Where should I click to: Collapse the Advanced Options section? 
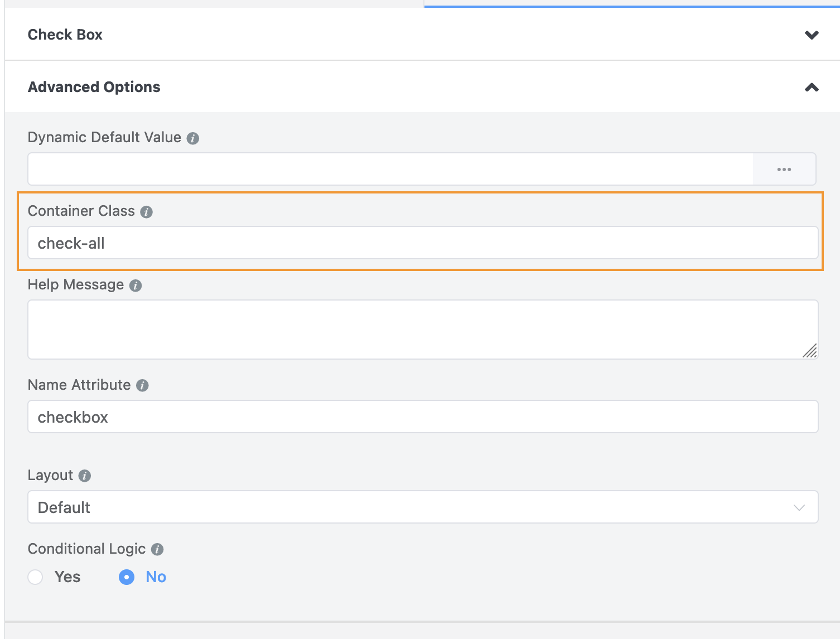tap(812, 87)
